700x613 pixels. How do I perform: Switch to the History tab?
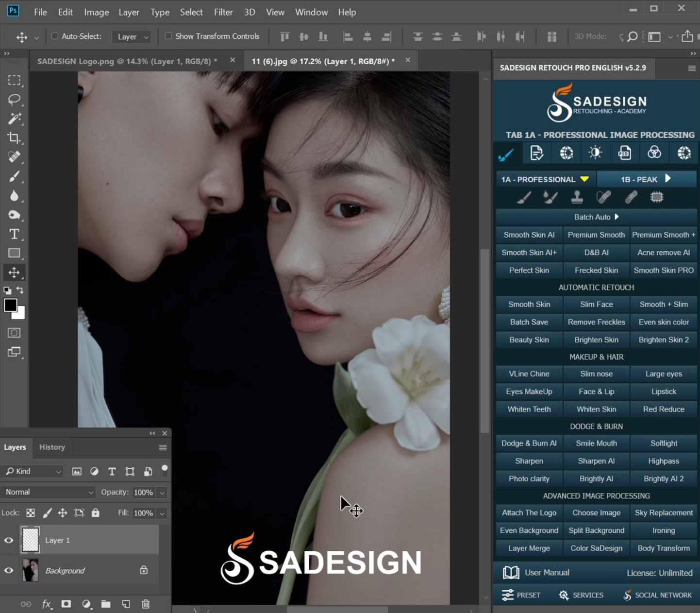52,447
